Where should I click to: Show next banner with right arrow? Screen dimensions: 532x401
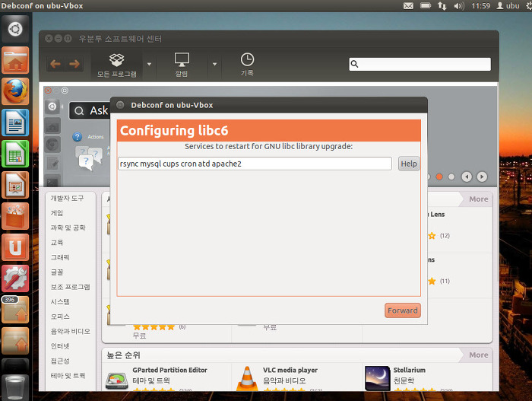[x=483, y=177]
